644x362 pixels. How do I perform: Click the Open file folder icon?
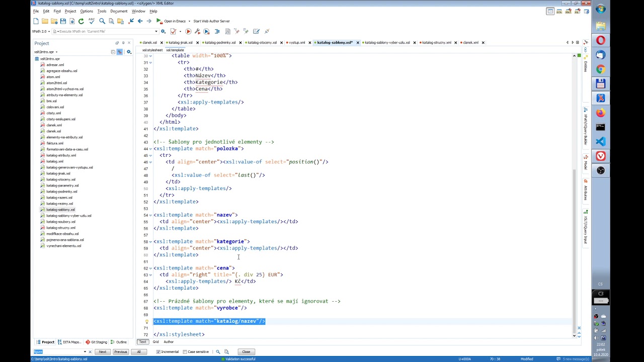[45, 21]
